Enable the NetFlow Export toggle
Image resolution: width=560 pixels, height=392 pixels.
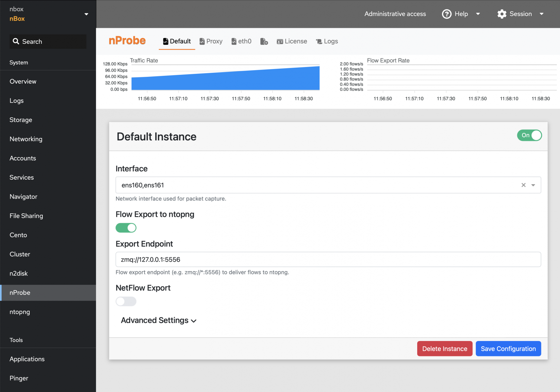[x=126, y=301]
